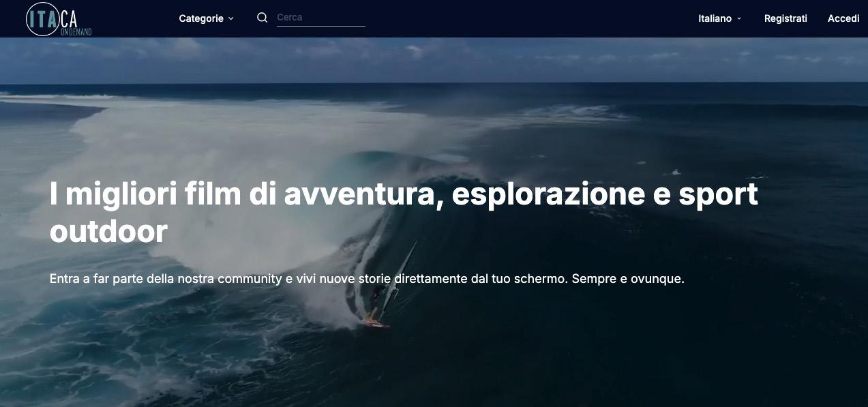Click the 'ON DEMAND' text under logo
The height and width of the screenshot is (407, 868).
76,31
